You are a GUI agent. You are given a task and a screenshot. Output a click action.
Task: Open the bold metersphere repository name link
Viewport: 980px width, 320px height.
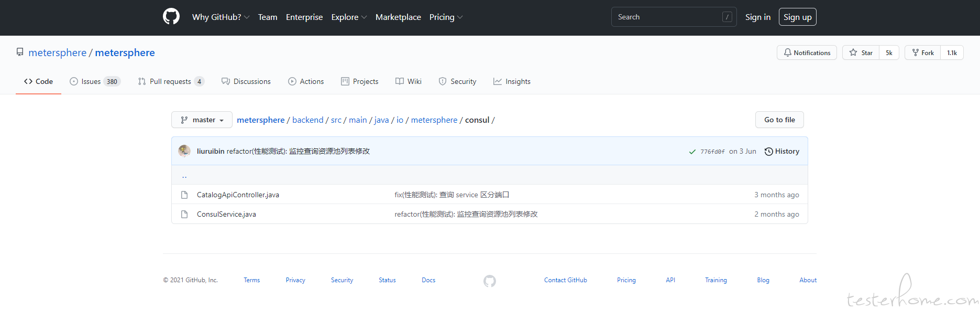(x=125, y=52)
